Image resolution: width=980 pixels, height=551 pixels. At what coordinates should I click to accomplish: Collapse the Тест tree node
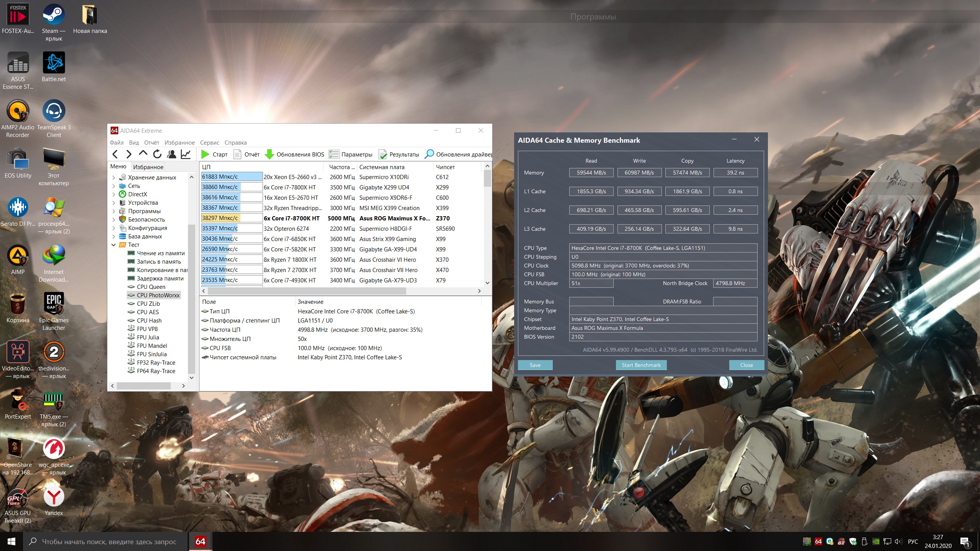coord(114,245)
